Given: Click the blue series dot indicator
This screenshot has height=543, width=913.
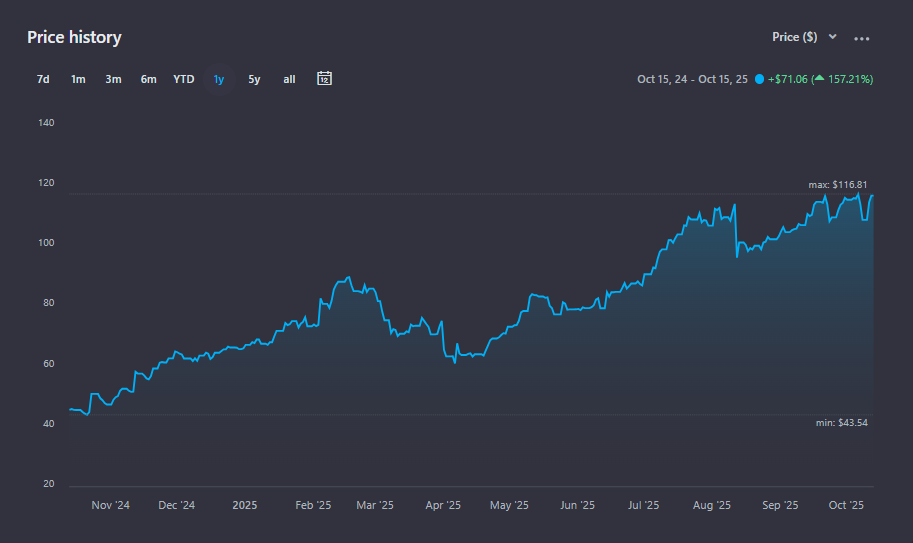Looking at the screenshot, I should [x=760, y=79].
